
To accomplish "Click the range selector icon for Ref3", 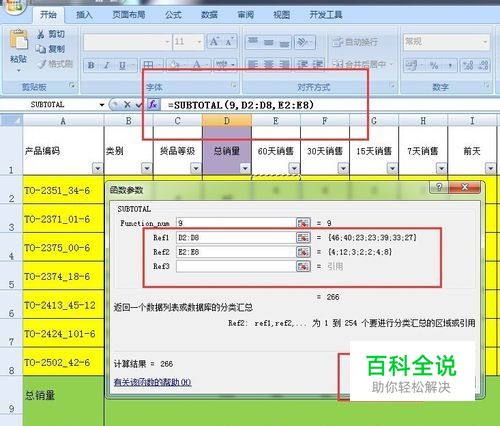I will [x=303, y=266].
